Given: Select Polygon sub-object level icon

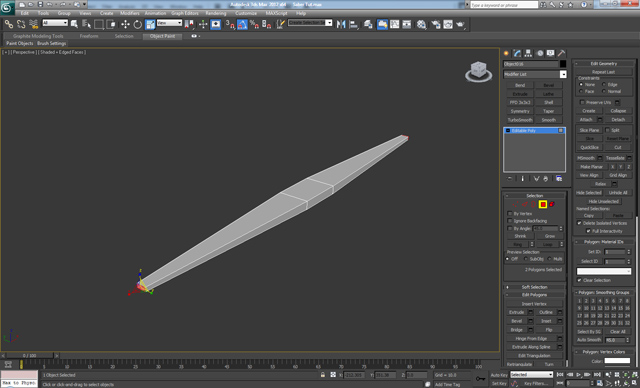Looking at the screenshot, I should [x=543, y=204].
